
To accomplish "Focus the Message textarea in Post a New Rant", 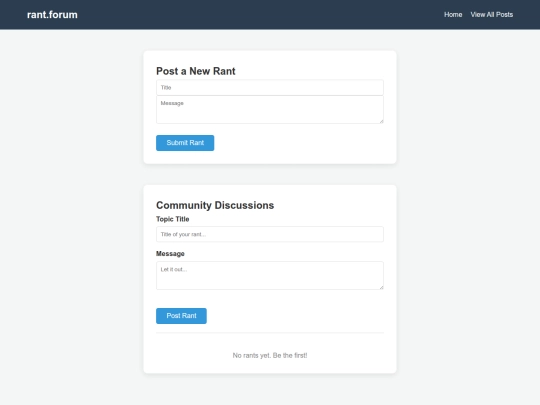I will tap(270, 110).
